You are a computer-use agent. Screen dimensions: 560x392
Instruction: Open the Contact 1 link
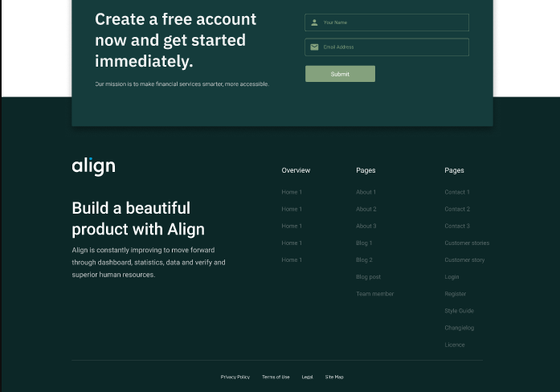(x=457, y=192)
